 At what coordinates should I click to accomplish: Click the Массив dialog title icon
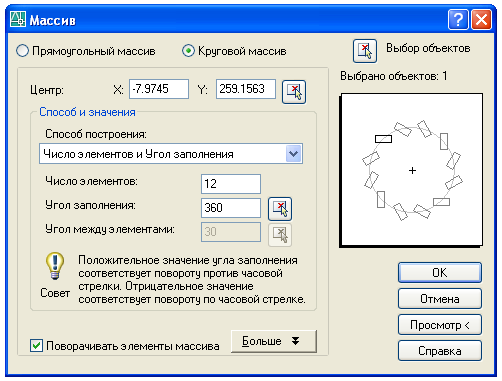click(x=18, y=19)
